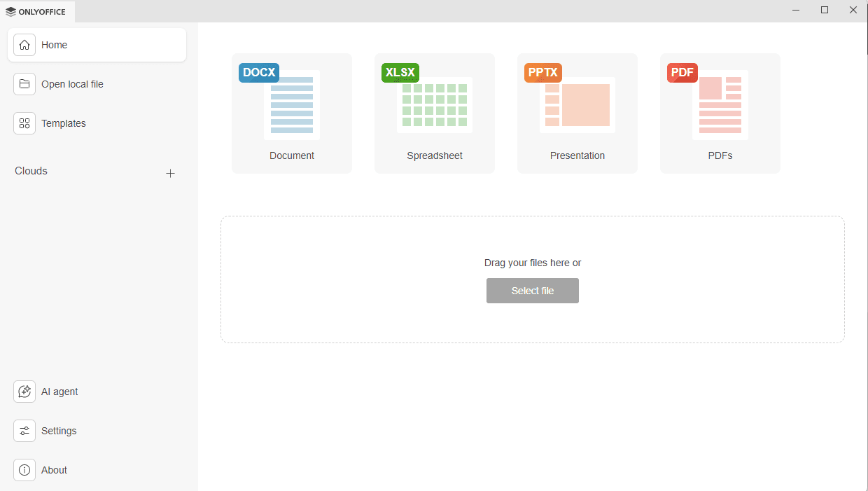Click the Select file button
868x491 pixels.
(532, 290)
